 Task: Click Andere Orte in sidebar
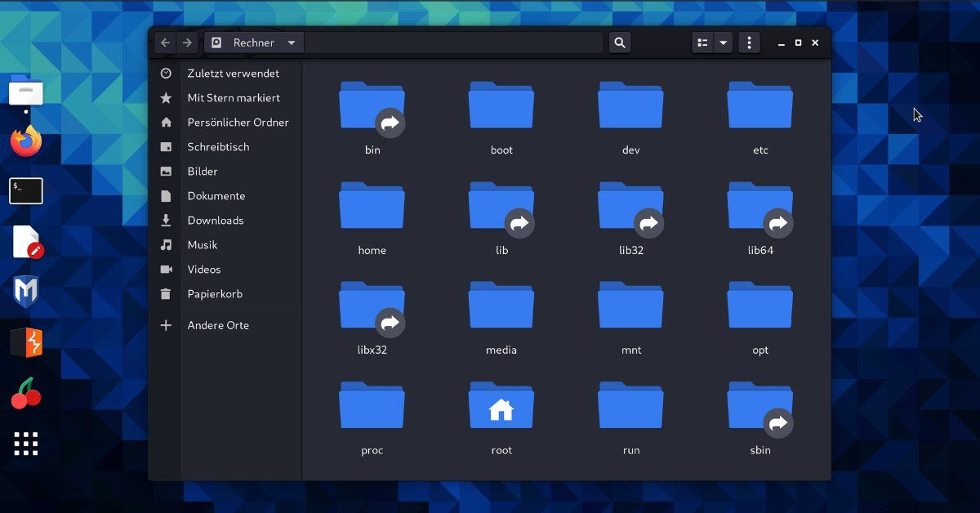[218, 325]
